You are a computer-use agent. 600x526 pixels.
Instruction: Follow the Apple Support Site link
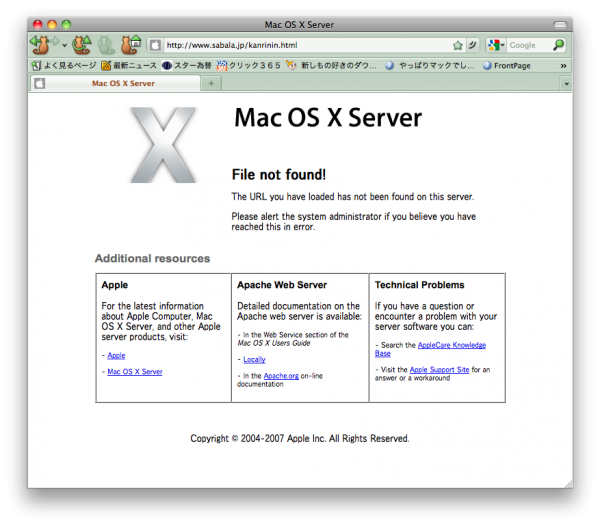pos(439,370)
